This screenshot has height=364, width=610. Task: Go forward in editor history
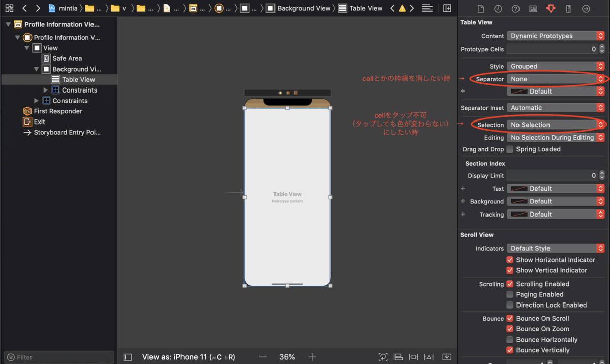[x=38, y=8]
